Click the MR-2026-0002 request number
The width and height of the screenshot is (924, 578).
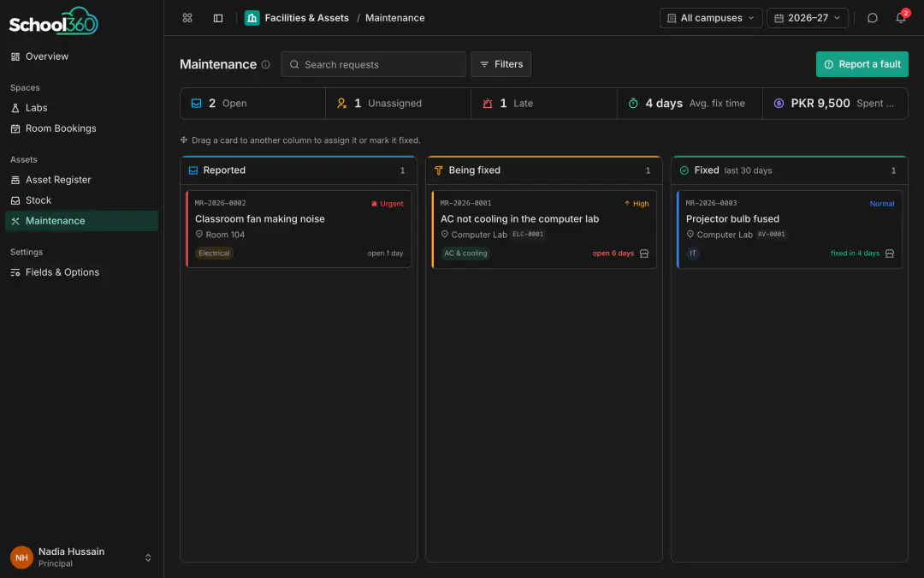221,203
